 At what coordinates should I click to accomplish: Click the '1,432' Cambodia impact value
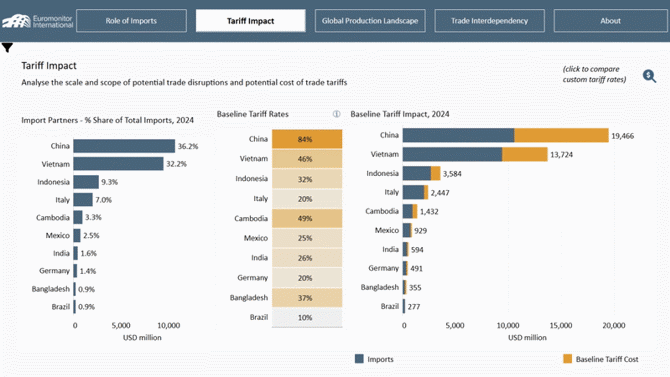tap(429, 212)
